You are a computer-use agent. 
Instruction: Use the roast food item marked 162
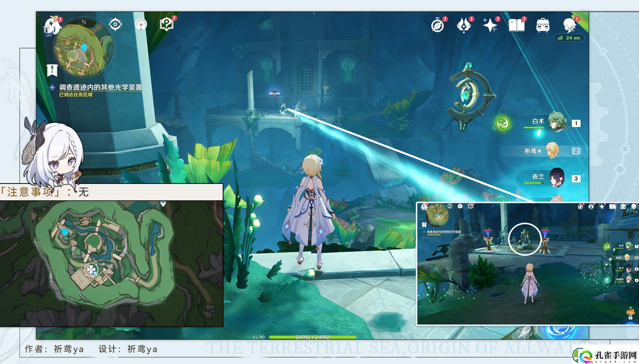631,312
